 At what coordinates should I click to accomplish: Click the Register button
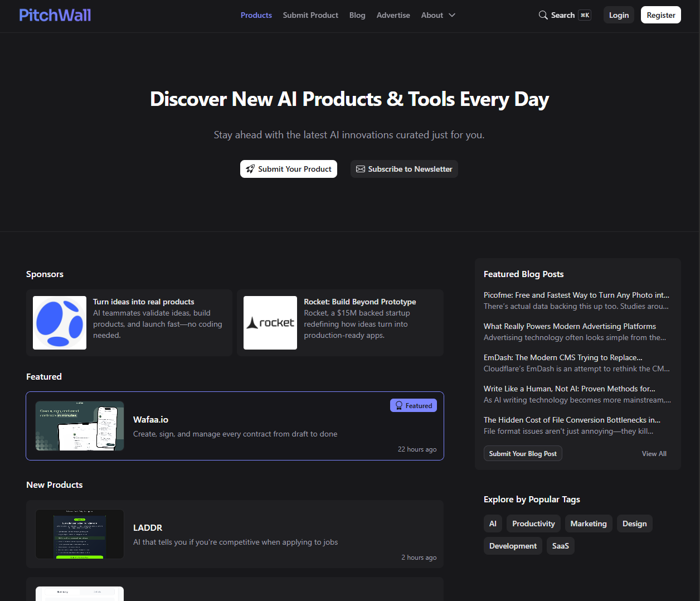click(x=660, y=14)
